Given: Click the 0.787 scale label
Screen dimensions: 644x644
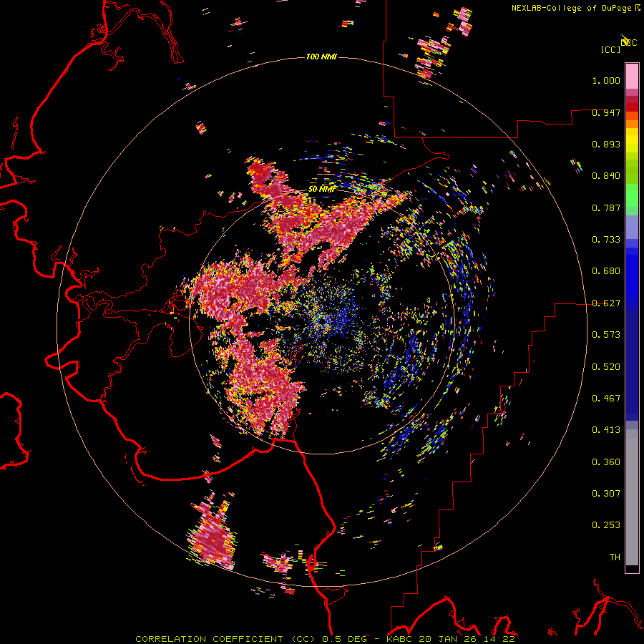Looking at the screenshot, I should [x=606, y=208].
